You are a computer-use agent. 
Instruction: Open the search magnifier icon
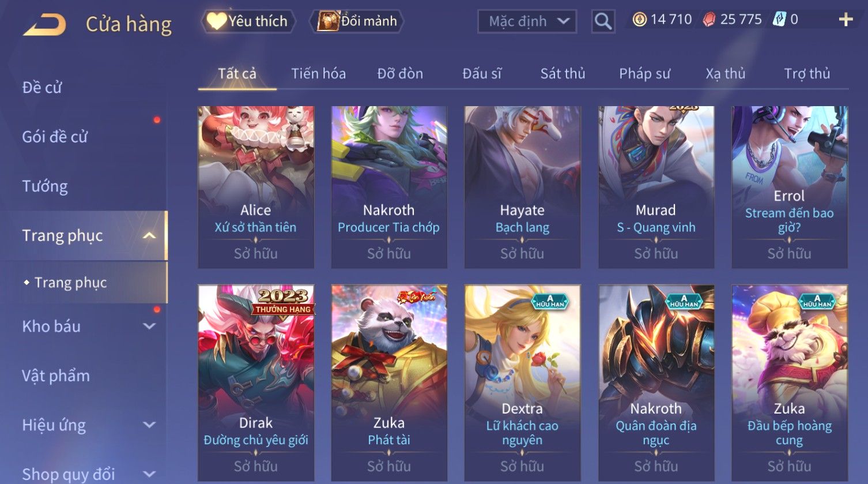coord(603,21)
